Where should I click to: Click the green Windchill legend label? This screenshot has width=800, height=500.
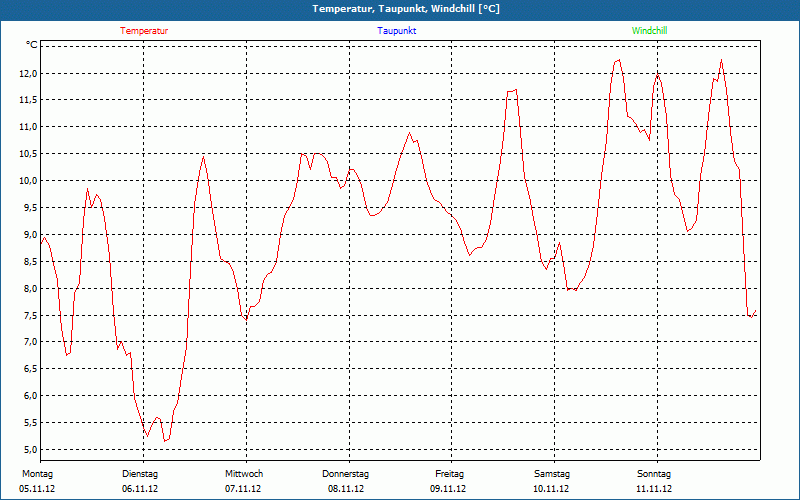(649, 31)
